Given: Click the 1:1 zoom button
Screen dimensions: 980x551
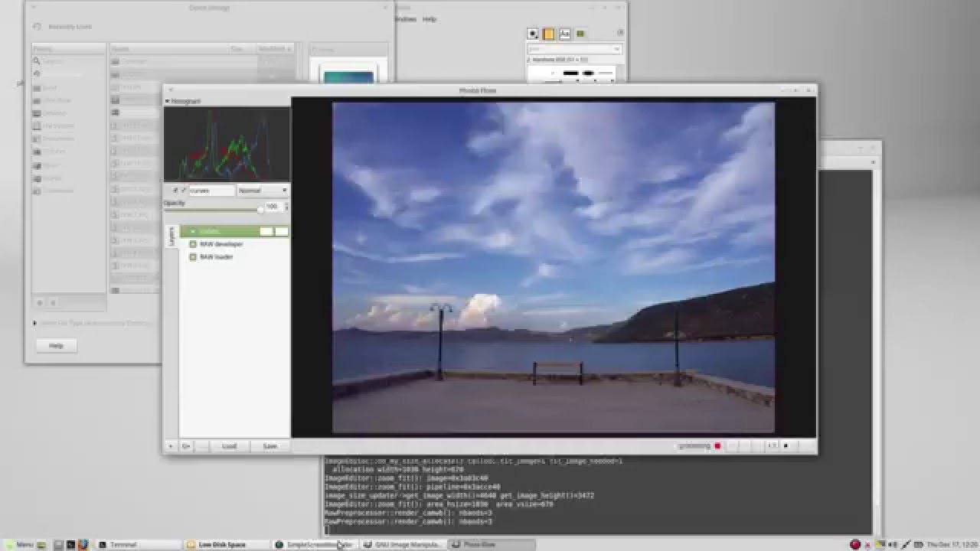Looking at the screenshot, I should (773, 445).
